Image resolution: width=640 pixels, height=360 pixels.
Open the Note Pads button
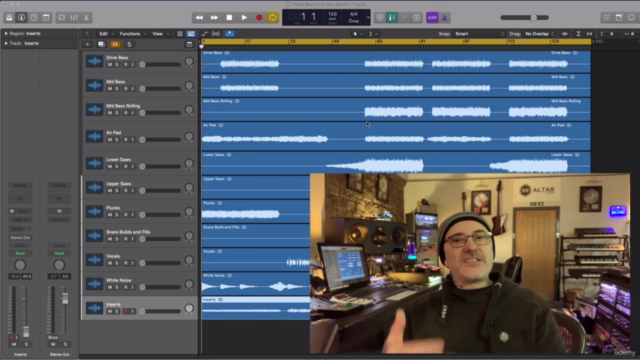(619, 18)
